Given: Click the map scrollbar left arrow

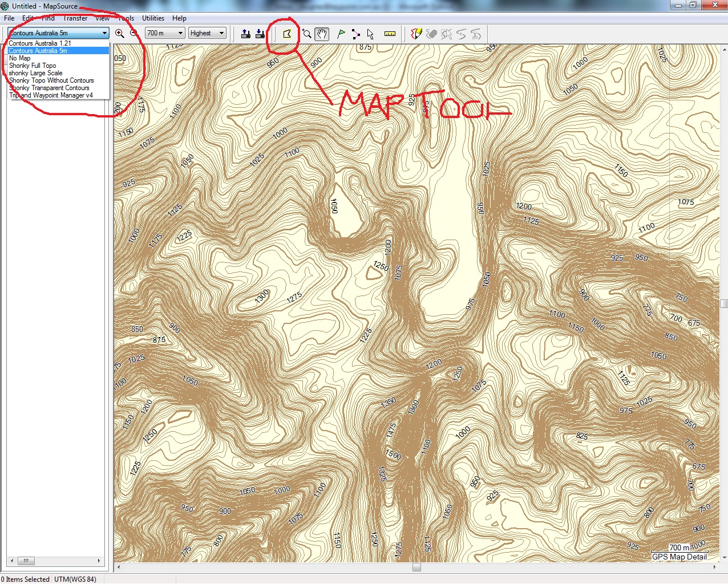Looking at the screenshot, I should point(118,567).
